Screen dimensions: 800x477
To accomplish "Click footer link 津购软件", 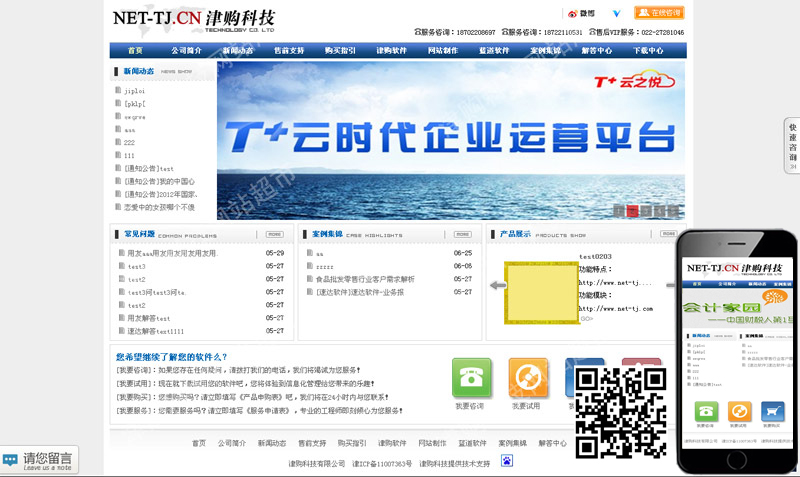I will pos(392,443).
